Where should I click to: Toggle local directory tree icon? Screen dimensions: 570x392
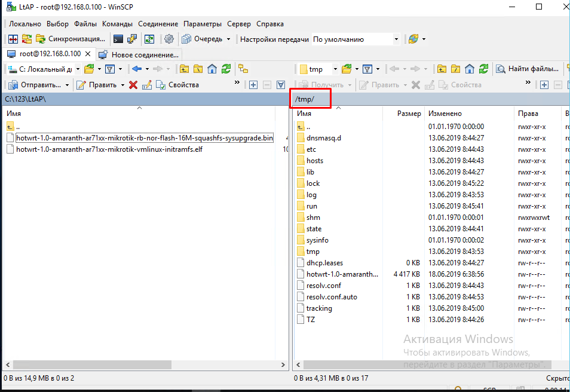(243, 69)
